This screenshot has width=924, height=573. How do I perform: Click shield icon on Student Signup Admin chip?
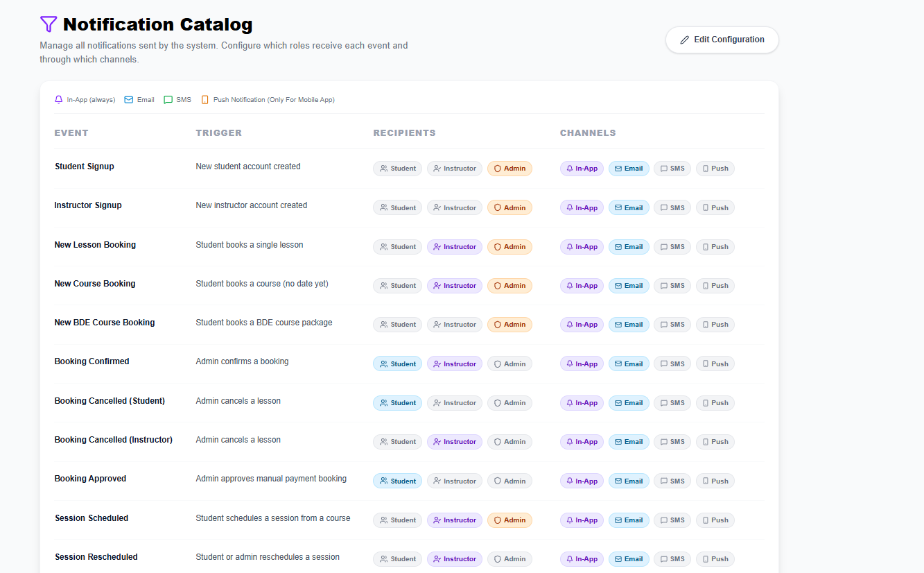(x=497, y=169)
